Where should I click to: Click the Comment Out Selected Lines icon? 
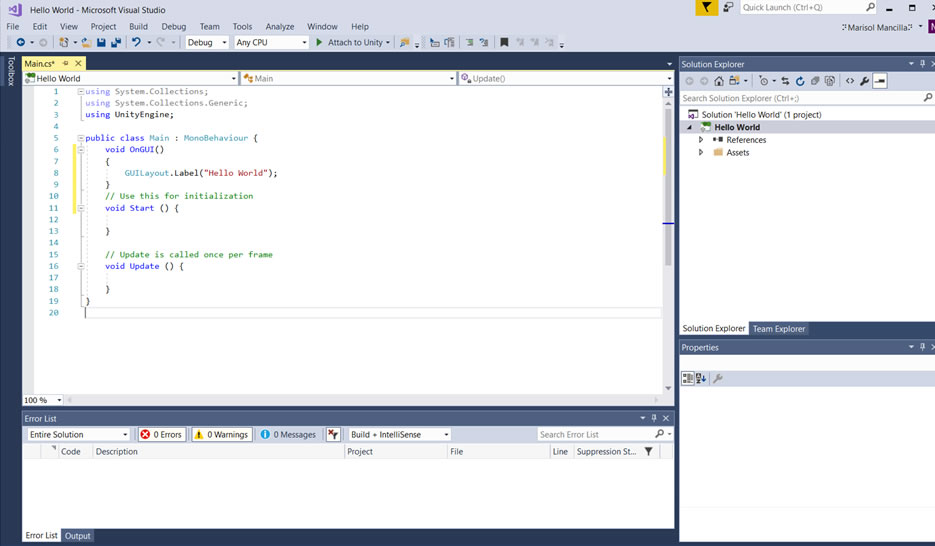469,42
